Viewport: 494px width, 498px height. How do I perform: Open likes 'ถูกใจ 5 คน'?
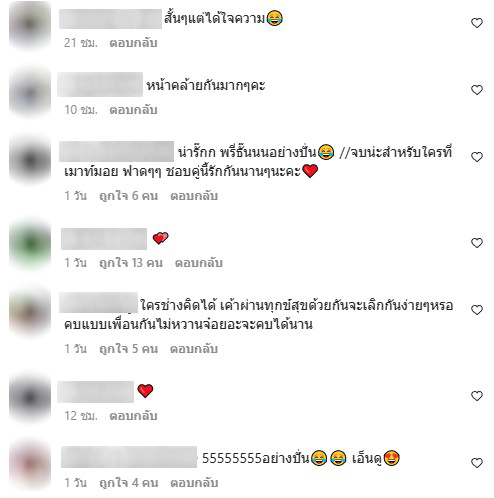tap(129, 349)
